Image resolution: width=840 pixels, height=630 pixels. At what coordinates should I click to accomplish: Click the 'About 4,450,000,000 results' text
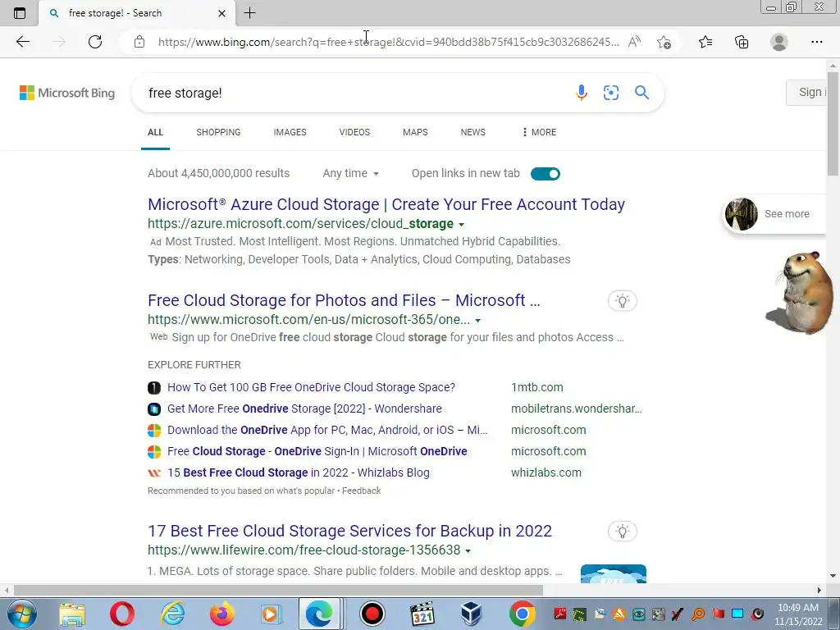pyautogui.click(x=218, y=173)
